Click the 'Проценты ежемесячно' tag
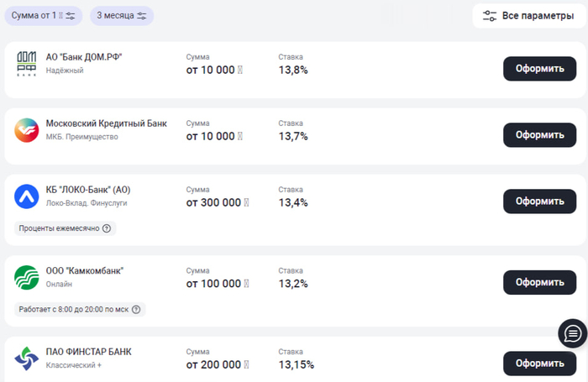Screen dimensions: 588x382 [65, 228]
